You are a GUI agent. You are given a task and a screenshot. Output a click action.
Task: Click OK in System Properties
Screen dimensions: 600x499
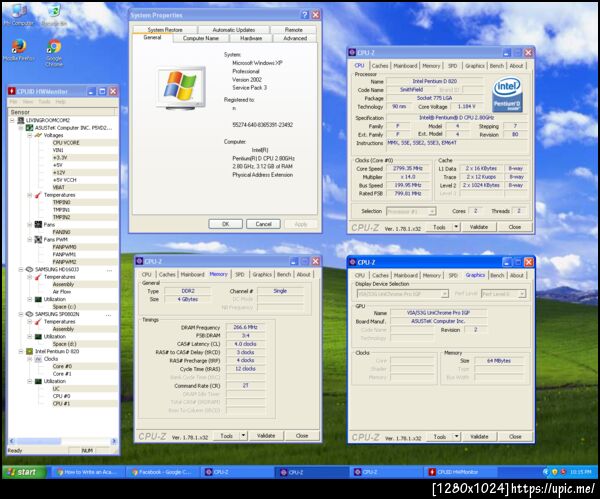tap(225, 224)
